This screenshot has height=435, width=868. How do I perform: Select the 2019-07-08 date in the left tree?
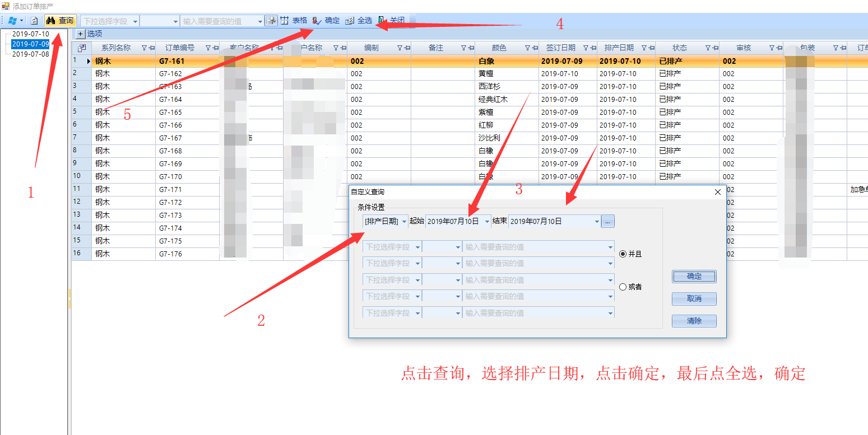coord(31,54)
